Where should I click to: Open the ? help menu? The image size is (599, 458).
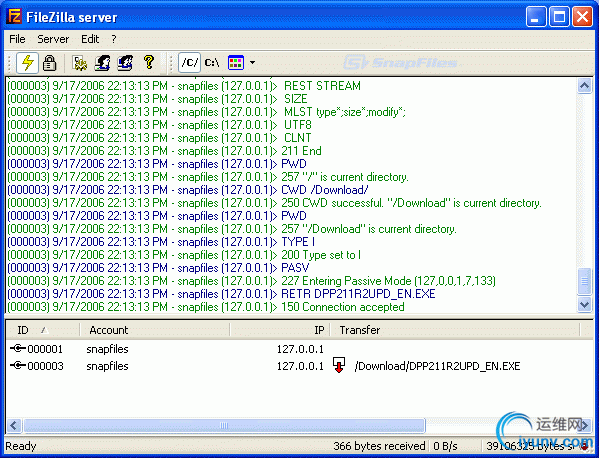114,39
